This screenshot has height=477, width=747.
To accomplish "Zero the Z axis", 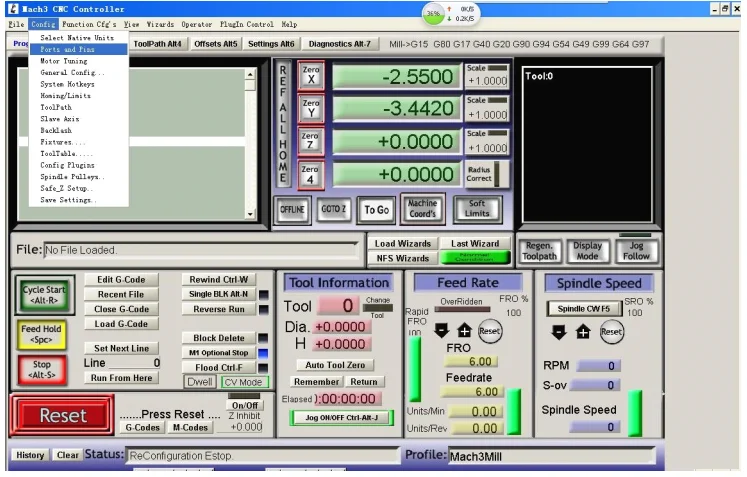I will point(311,141).
